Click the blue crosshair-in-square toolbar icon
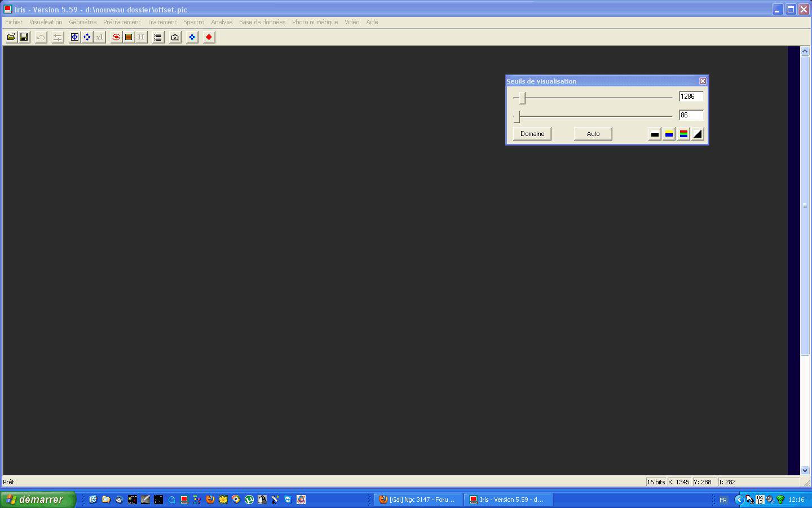Image resolution: width=812 pixels, height=508 pixels. tap(74, 37)
